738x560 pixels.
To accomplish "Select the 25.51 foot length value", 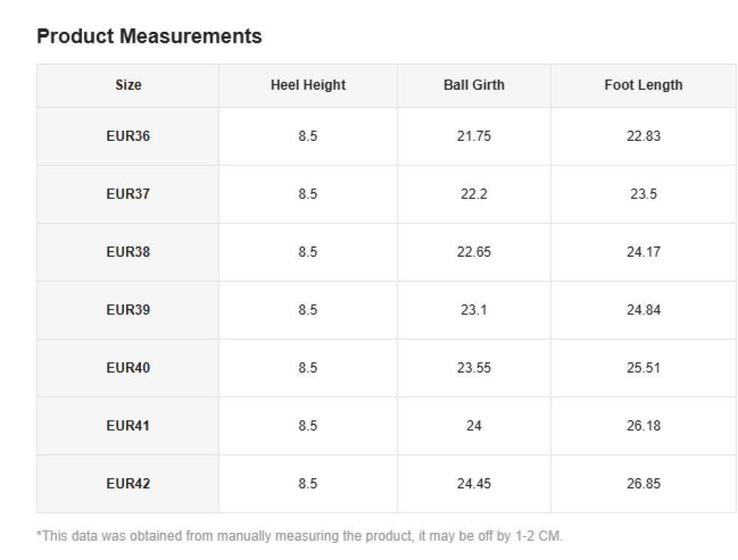I will coord(643,368).
